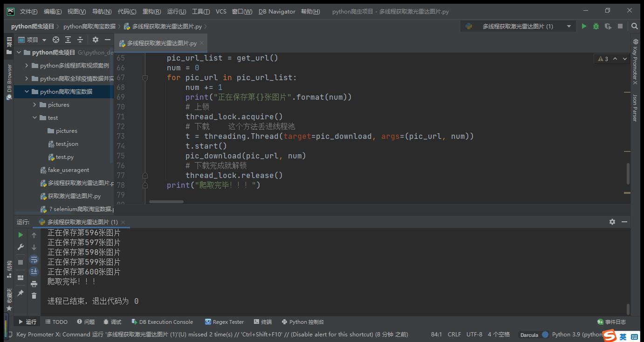Open the warnings count indicator
Viewport: 644px width, 342px height.
(603, 59)
